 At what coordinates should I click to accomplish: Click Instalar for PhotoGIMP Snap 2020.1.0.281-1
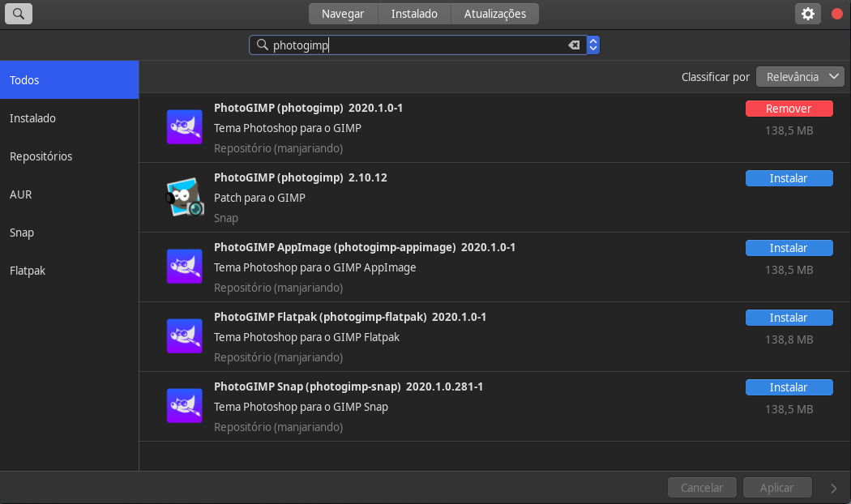point(789,387)
